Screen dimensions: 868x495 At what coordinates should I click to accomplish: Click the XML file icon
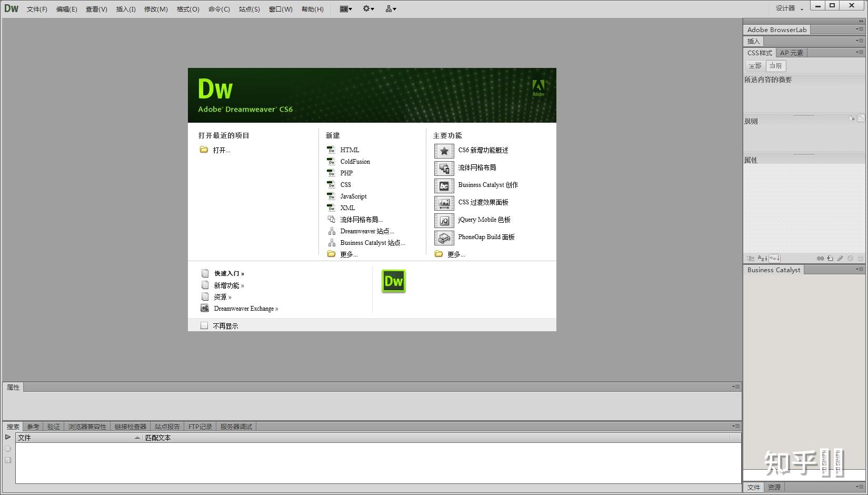331,208
